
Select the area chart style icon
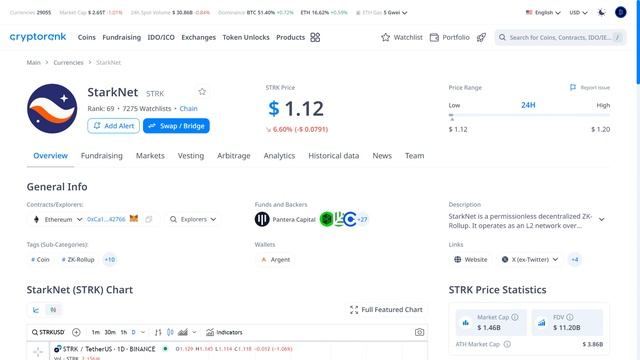183,332
